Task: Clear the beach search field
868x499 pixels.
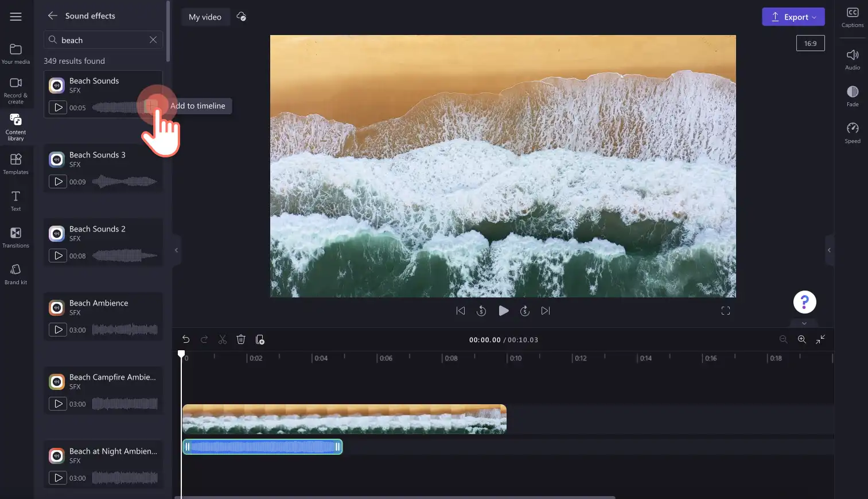Action: (153, 40)
